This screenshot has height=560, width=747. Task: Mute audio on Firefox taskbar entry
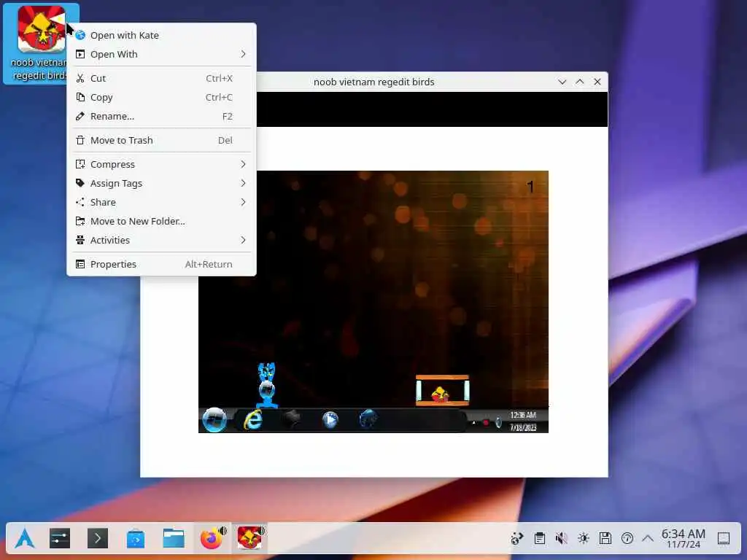[x=222, y=531]
